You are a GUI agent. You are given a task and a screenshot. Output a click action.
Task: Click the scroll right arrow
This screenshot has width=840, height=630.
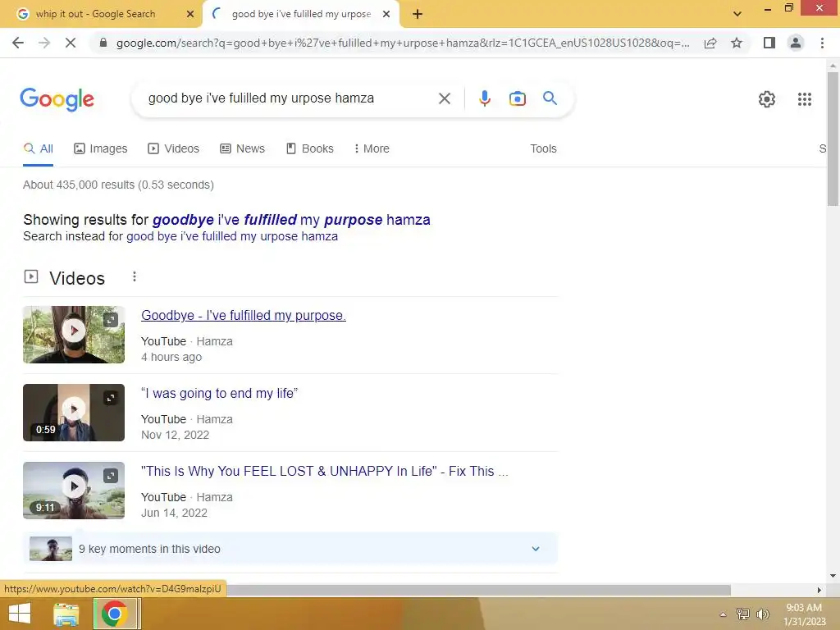[x=819, y=590]
